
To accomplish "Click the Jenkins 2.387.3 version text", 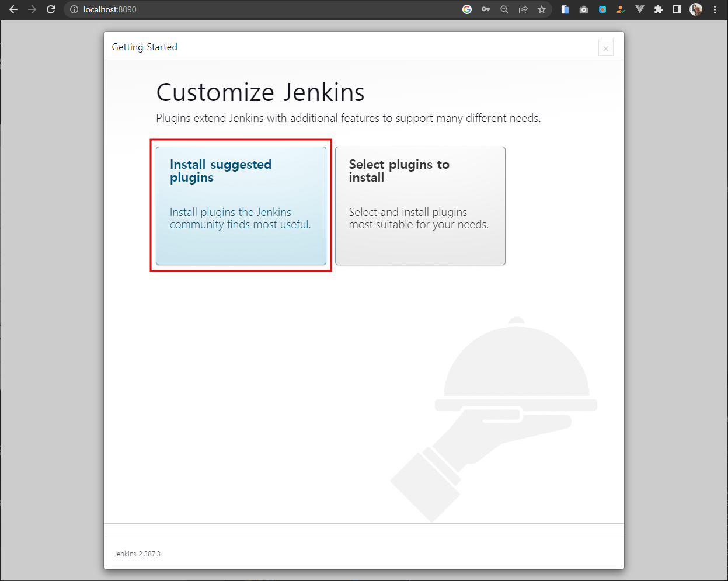I will click(137, 554).
